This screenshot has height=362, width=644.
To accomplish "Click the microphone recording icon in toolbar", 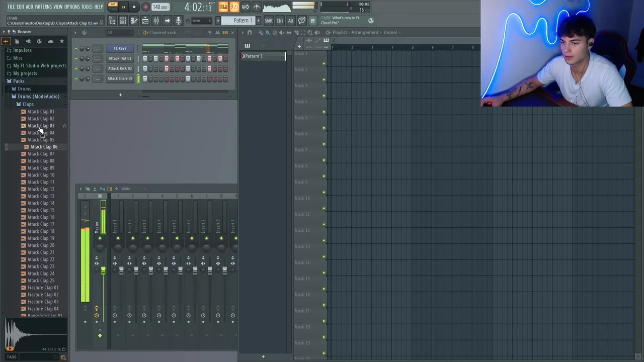I will [x=178, y=21].
